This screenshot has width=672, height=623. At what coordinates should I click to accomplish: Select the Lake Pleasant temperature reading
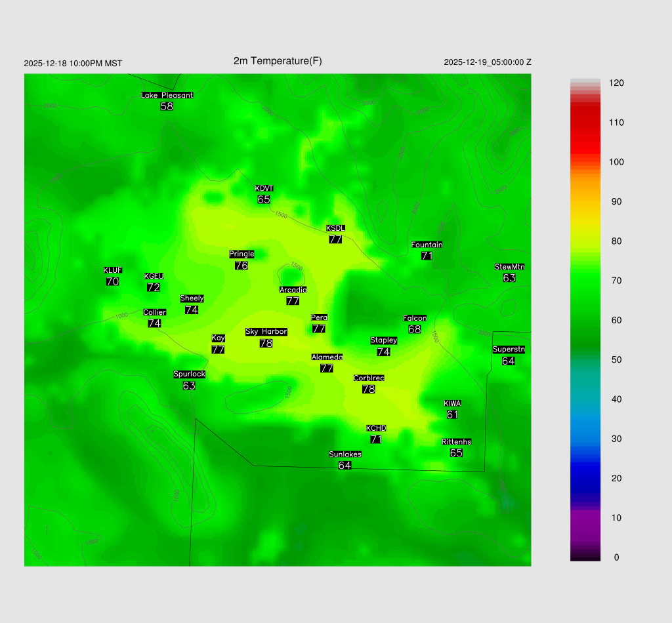(167, 106)
